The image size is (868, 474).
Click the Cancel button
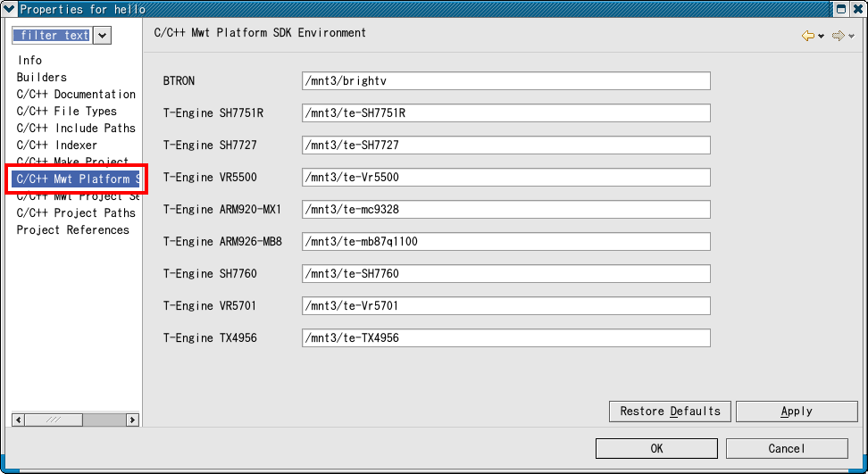(x=787, y=448)
